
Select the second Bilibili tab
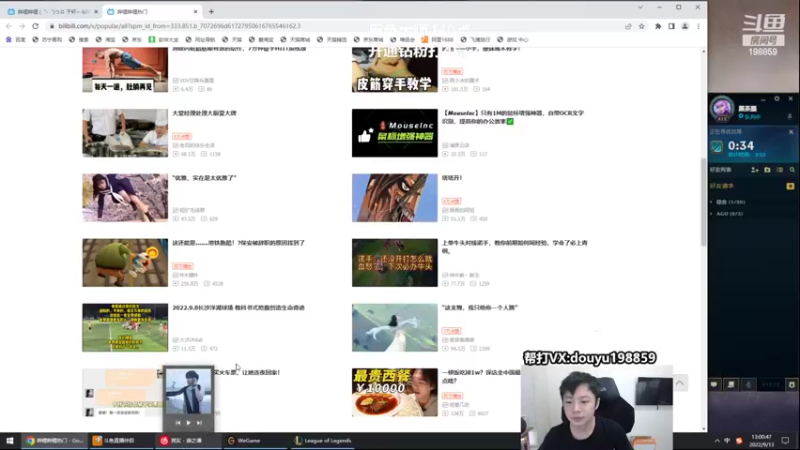[x=152, y=11]
